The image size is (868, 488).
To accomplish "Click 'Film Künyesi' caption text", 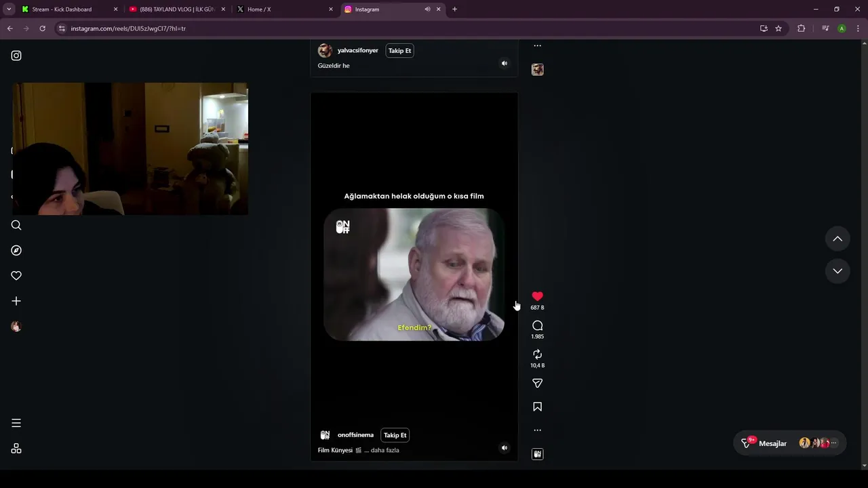I will (335, 450).
